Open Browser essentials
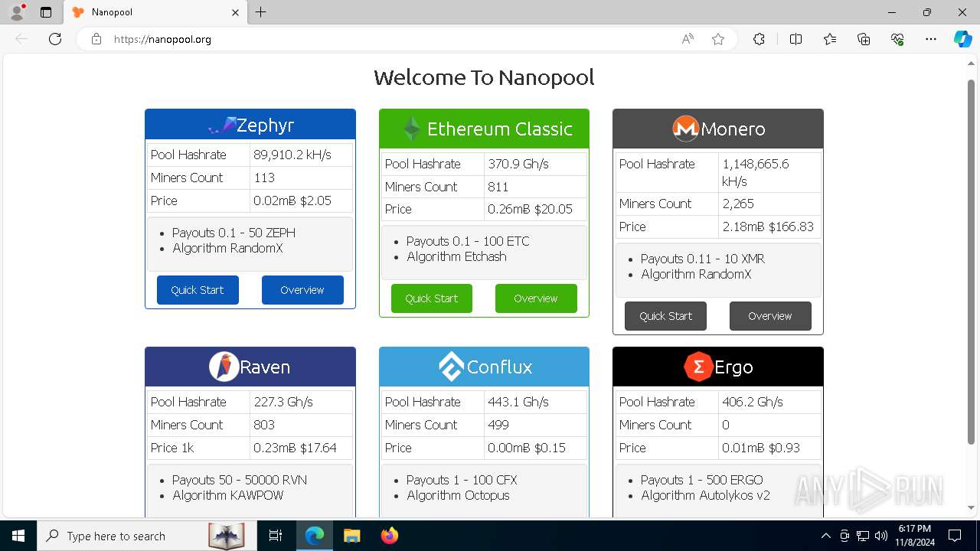Viewport: 980px width, 551px height. click(x=897, y=39)
